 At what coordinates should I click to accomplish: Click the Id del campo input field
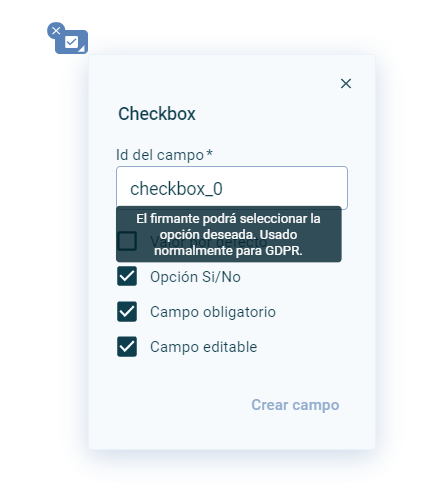pos(232,188)
